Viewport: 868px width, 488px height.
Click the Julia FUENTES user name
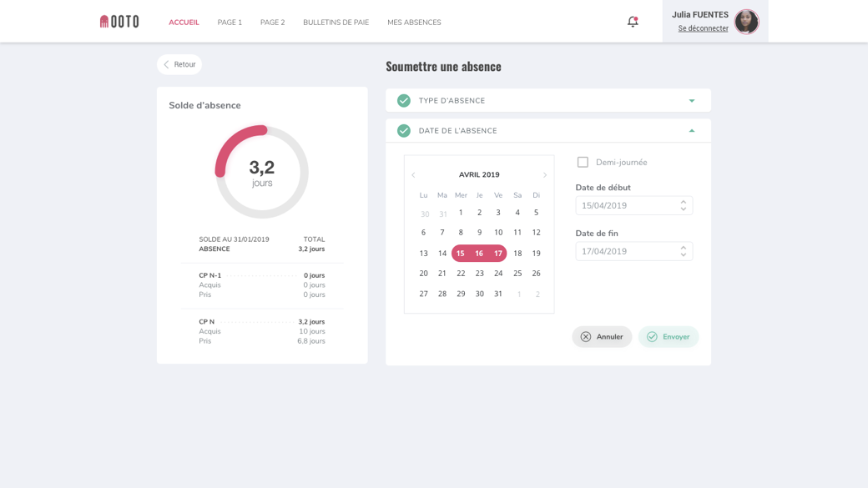699,15
